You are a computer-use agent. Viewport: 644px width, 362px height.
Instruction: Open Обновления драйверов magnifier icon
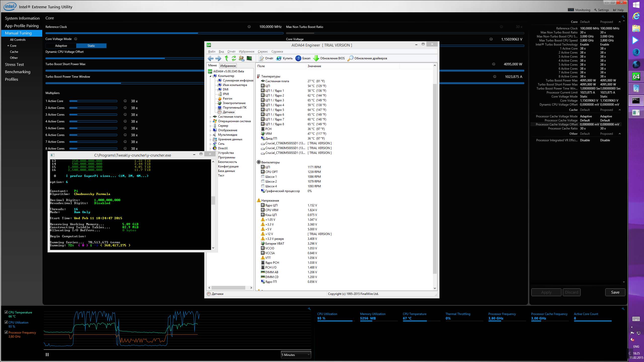pyautogui.click(x=350, y=58)
